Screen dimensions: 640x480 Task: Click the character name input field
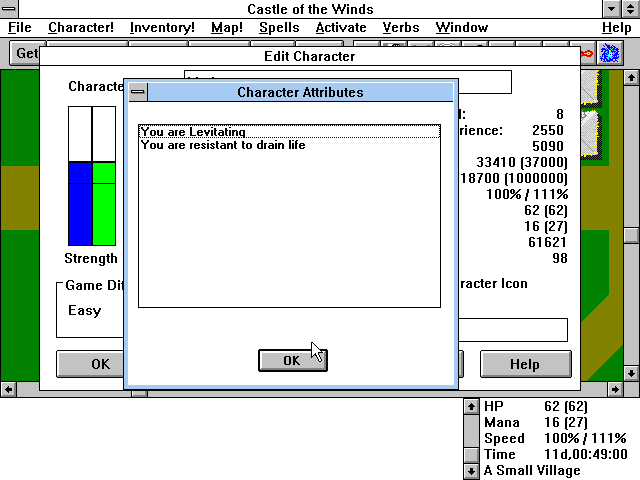348,82
